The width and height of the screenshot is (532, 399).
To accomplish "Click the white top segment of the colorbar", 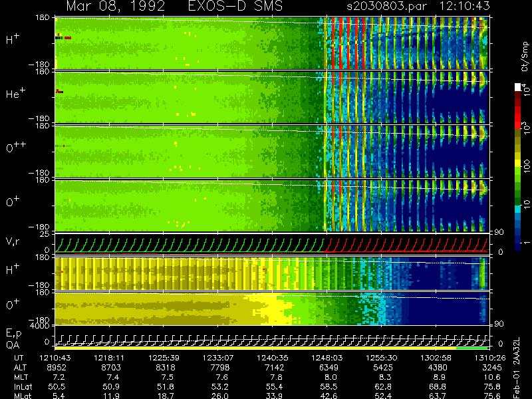I will click(x=518, y=87).
